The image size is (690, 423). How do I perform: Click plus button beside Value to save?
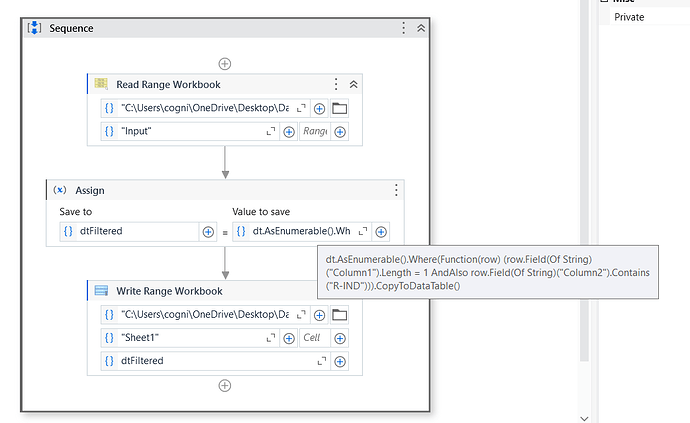coord(381,232)
